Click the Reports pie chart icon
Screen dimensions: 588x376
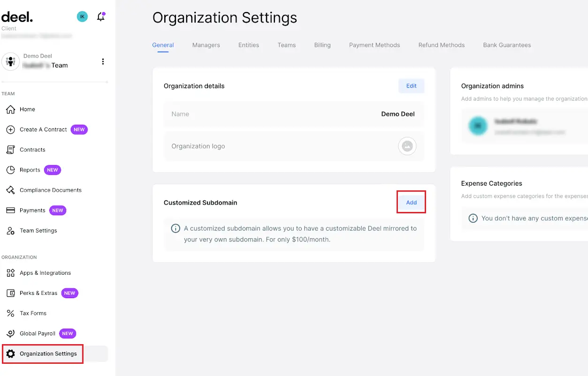click(10, 170)
